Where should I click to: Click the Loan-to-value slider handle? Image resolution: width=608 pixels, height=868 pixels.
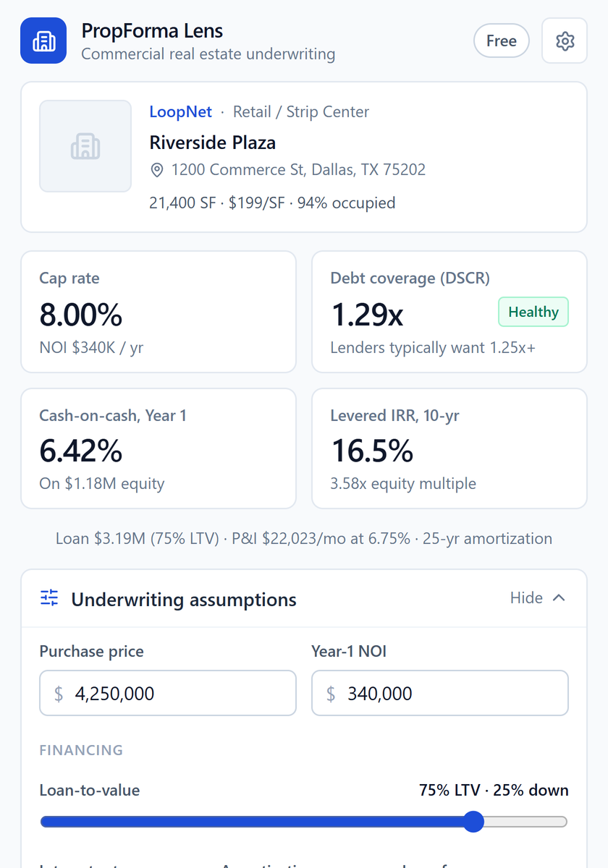(473, 821)
